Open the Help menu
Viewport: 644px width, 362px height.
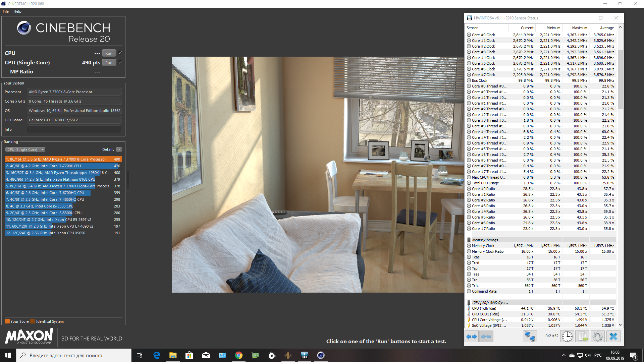pos(17,11)
